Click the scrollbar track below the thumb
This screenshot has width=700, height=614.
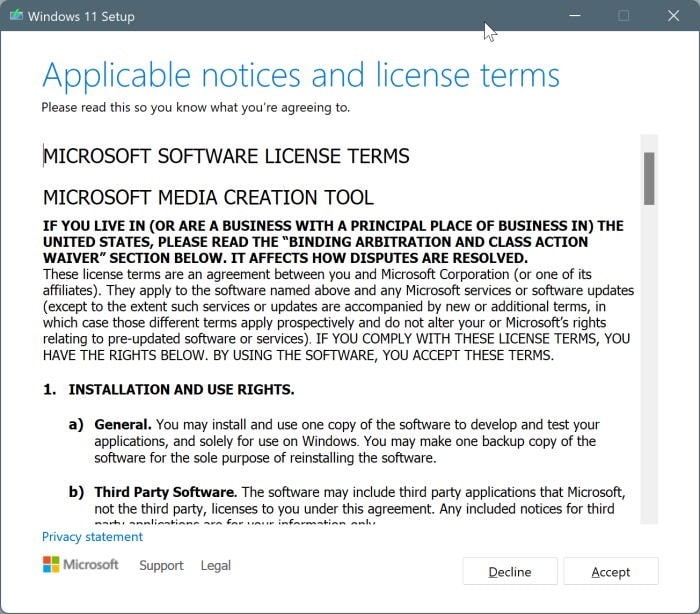(649, 364)
